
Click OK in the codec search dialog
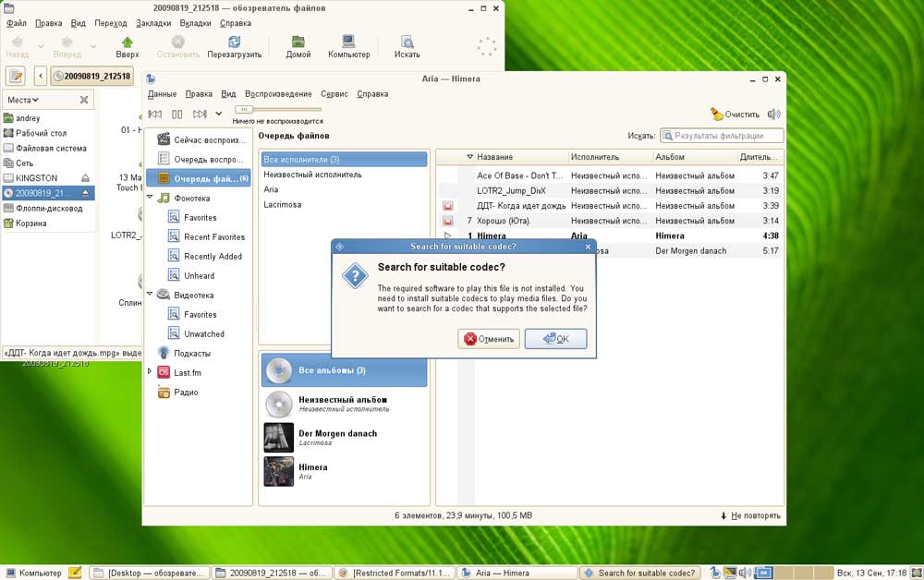pos(555,339)
